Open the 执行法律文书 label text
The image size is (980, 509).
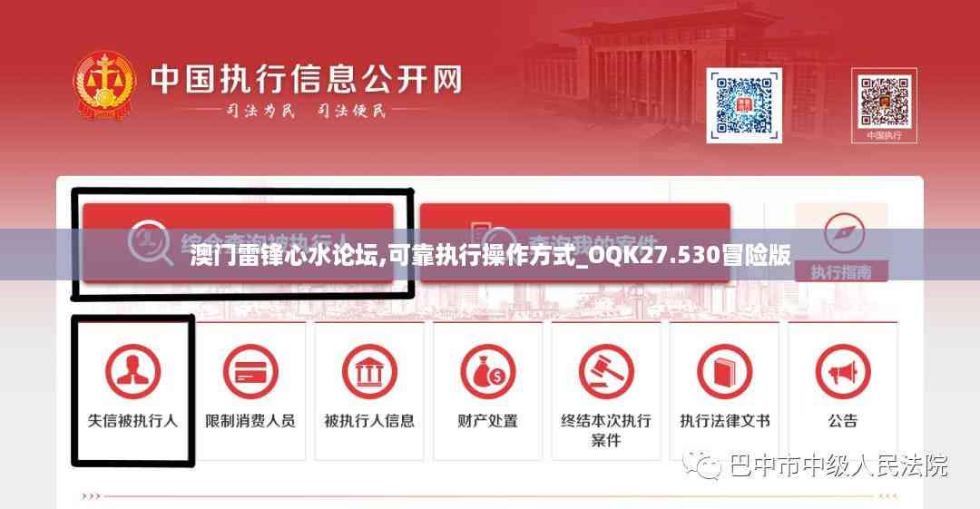click(x=724, y=421)
